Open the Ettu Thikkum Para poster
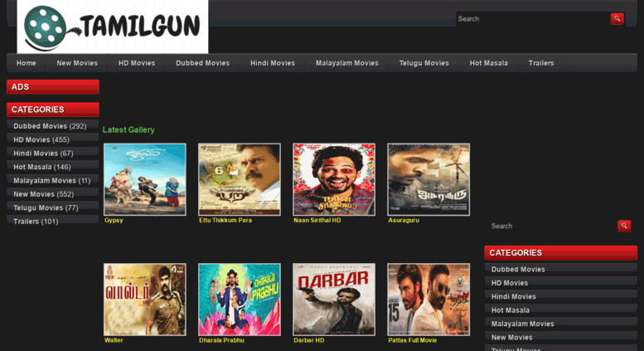644x351 pixels. click(x=240, y=179)
